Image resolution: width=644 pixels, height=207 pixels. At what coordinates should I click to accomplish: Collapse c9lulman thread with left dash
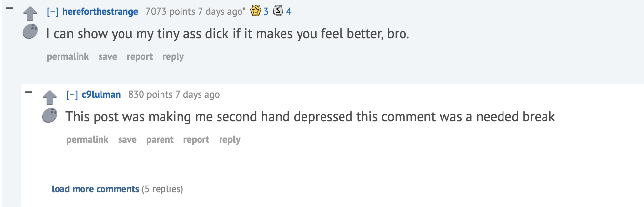pos(29,91)
